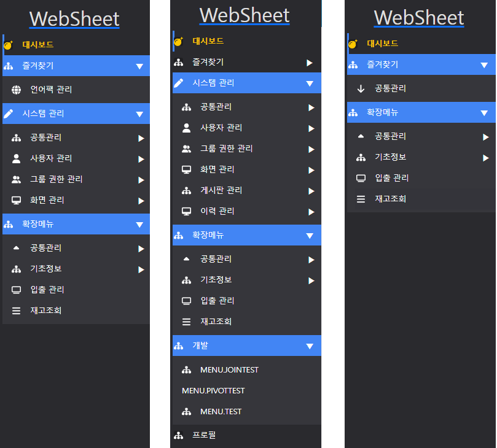Click the monitor icon of 화면 관리 in left sidebar
The image size is (497, 448).
(16, 201)
